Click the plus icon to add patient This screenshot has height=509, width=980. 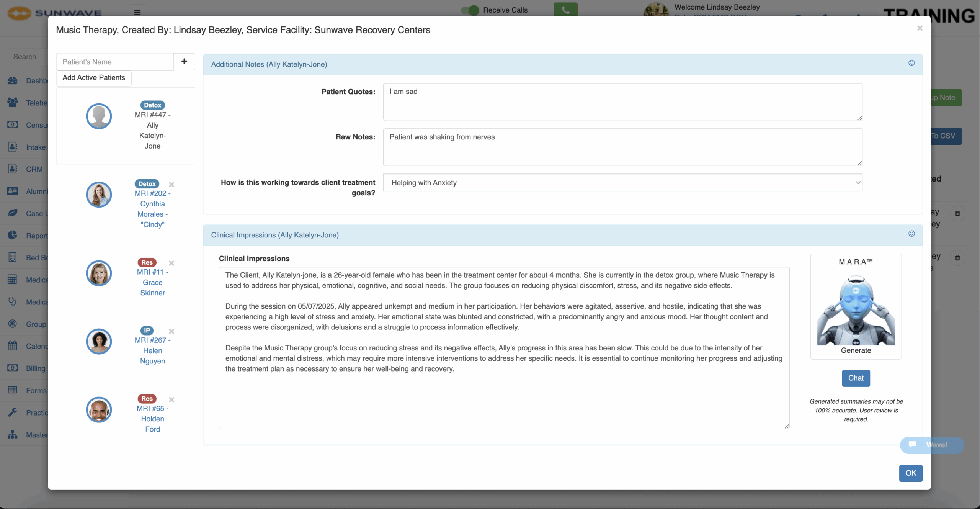pos(184,62)
